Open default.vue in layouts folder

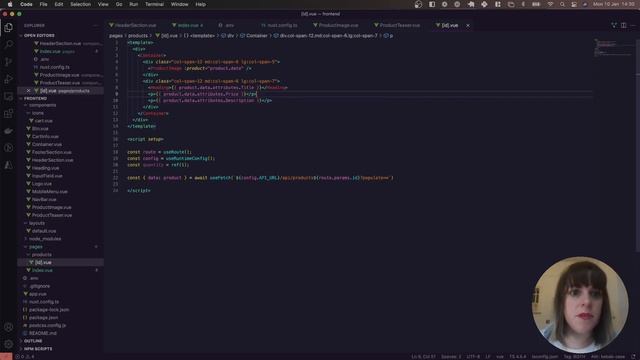coord(44,231)
